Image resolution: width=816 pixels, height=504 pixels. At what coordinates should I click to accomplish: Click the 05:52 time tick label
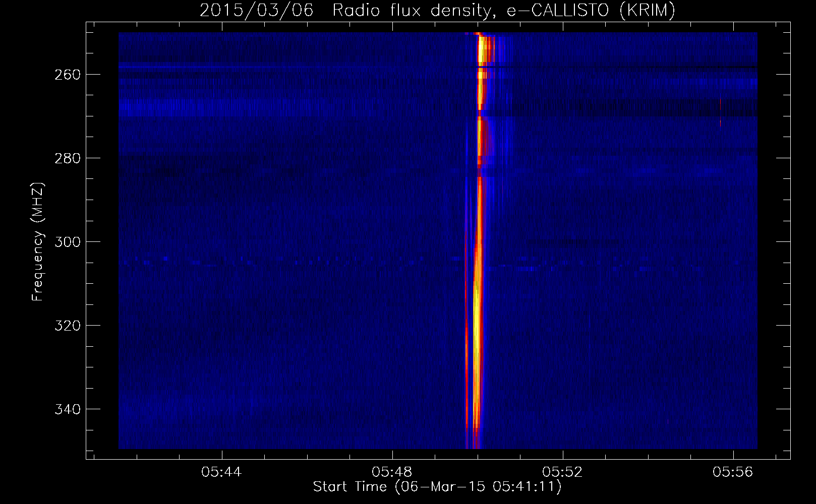coord(562,472)
